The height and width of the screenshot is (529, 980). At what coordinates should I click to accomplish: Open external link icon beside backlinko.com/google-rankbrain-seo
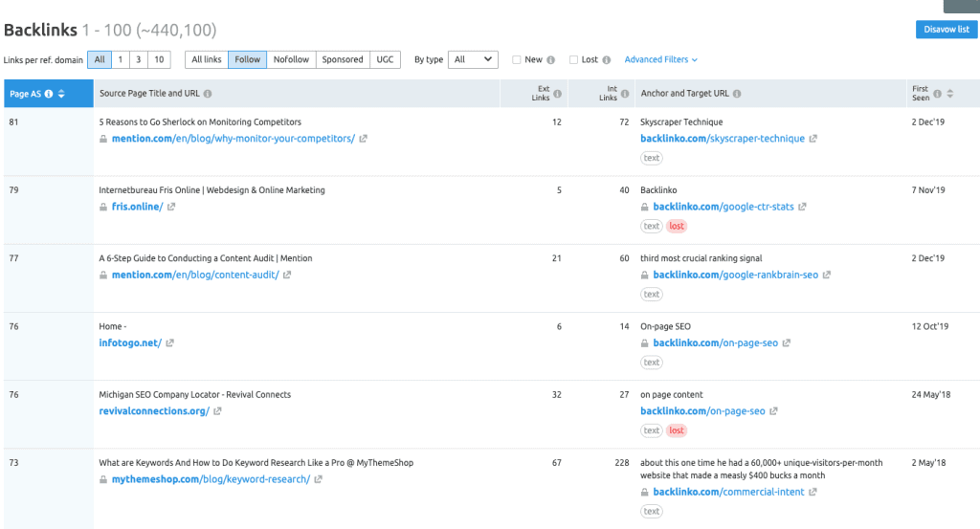point(827,275)
